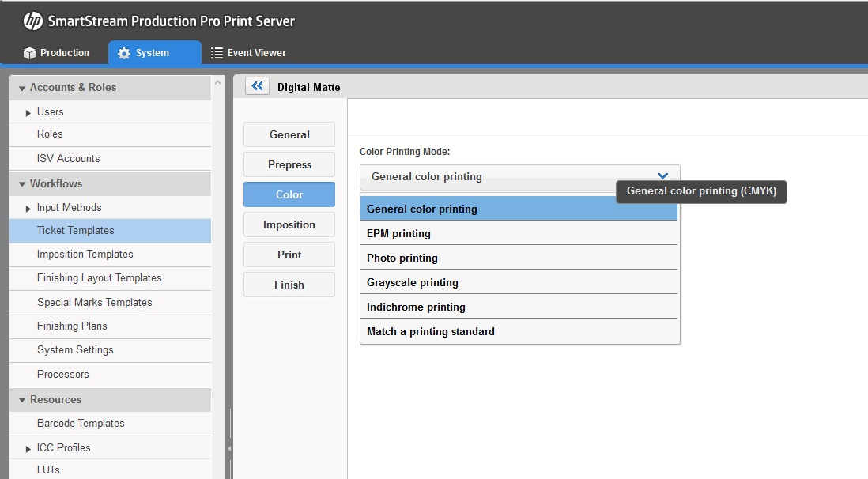Expand the Users tree item
Viewport: 868px width, 479px height.
pos(29,111)
